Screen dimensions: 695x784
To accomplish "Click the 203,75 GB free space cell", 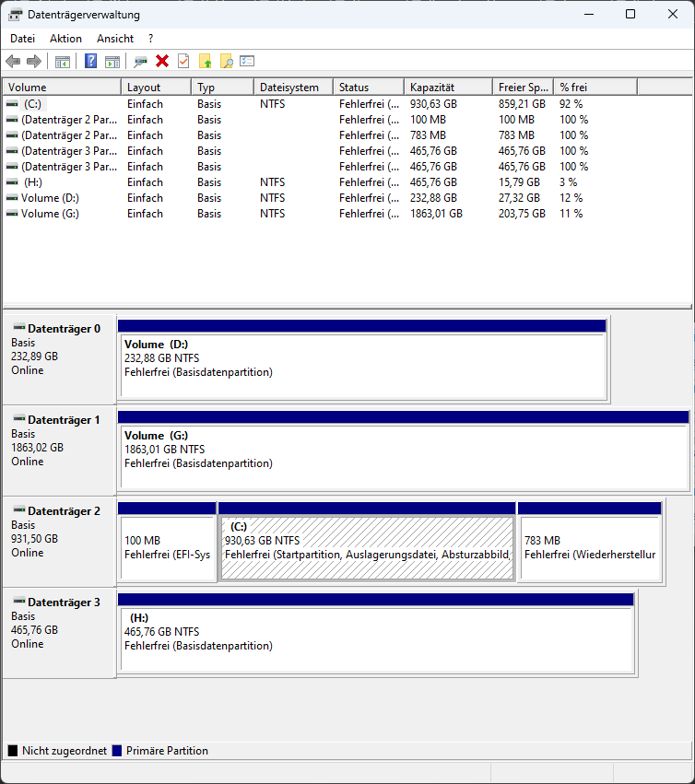I will pyautogui.click(x=522, y=214).
